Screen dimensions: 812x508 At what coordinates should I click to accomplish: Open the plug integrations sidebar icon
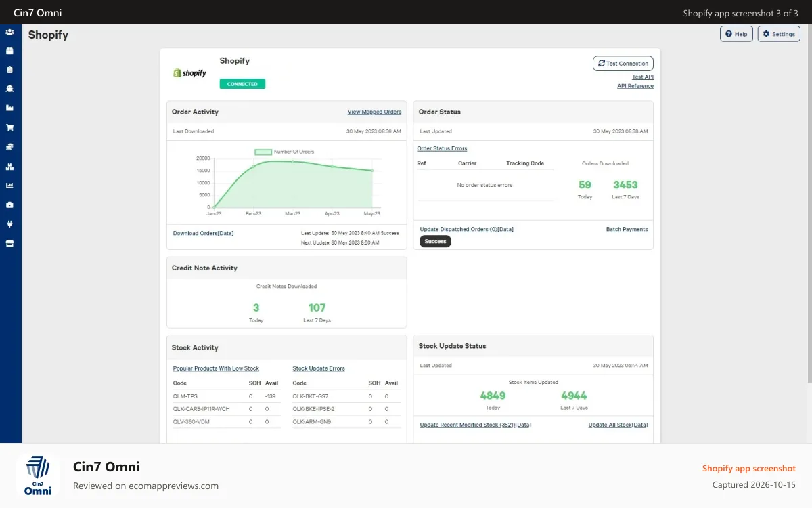tap(9, 224)
